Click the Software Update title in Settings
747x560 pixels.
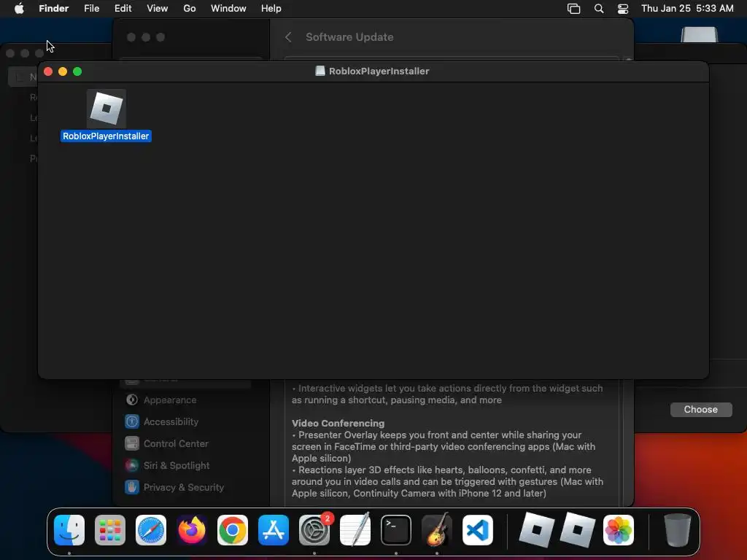click(x=349, y=37)
